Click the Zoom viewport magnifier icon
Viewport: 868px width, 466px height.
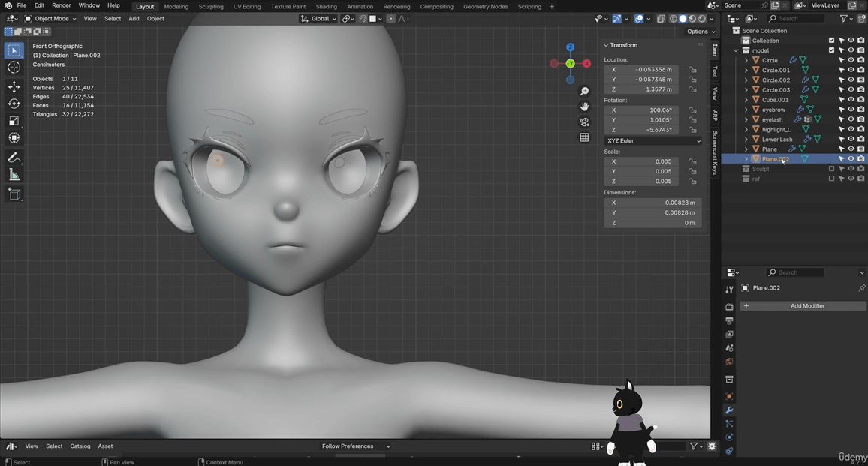pyautogui.click(x=584, y=91)
